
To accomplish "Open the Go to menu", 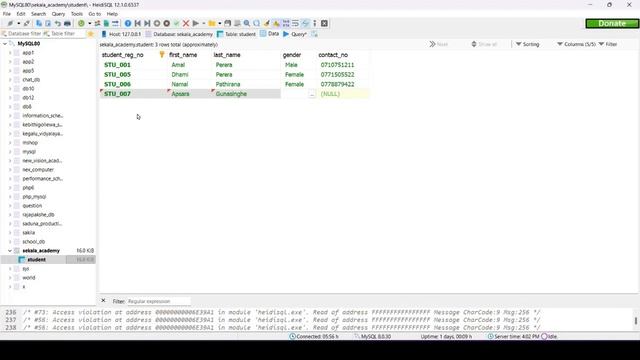I will tap(95, 14).
